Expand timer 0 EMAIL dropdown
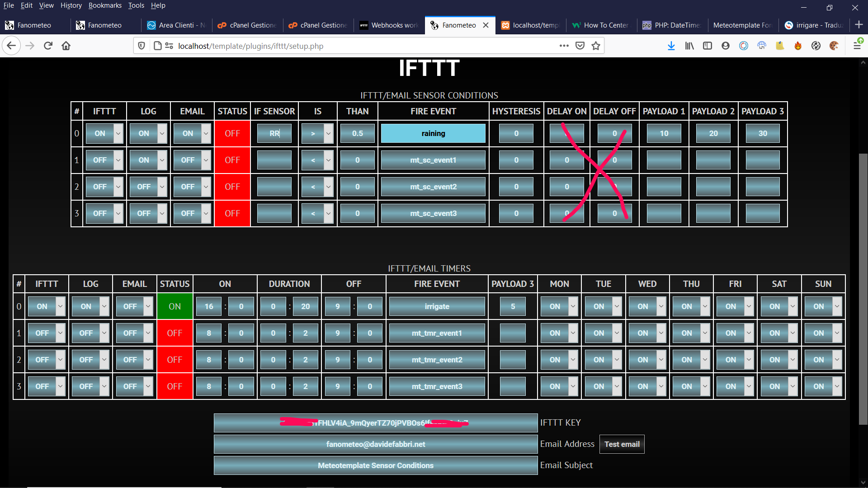This screenshot has width=868, height=488. pyautogui.click(x=134, y=306)
